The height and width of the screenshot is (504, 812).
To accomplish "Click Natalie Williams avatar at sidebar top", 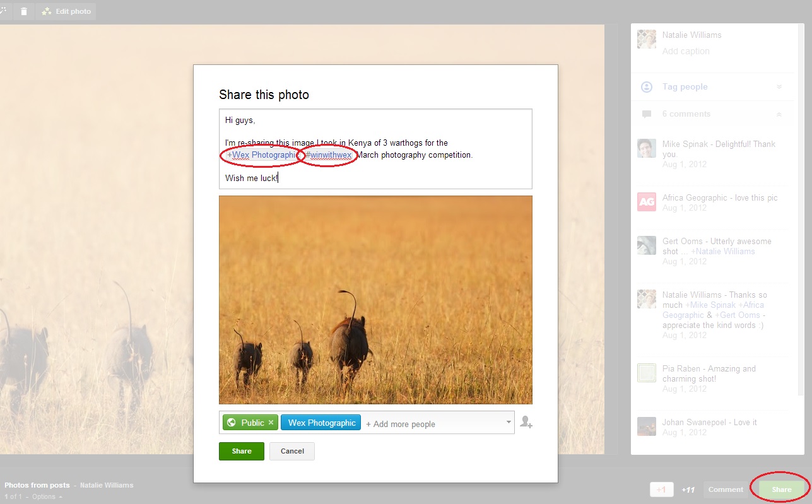I will point(647,39).
